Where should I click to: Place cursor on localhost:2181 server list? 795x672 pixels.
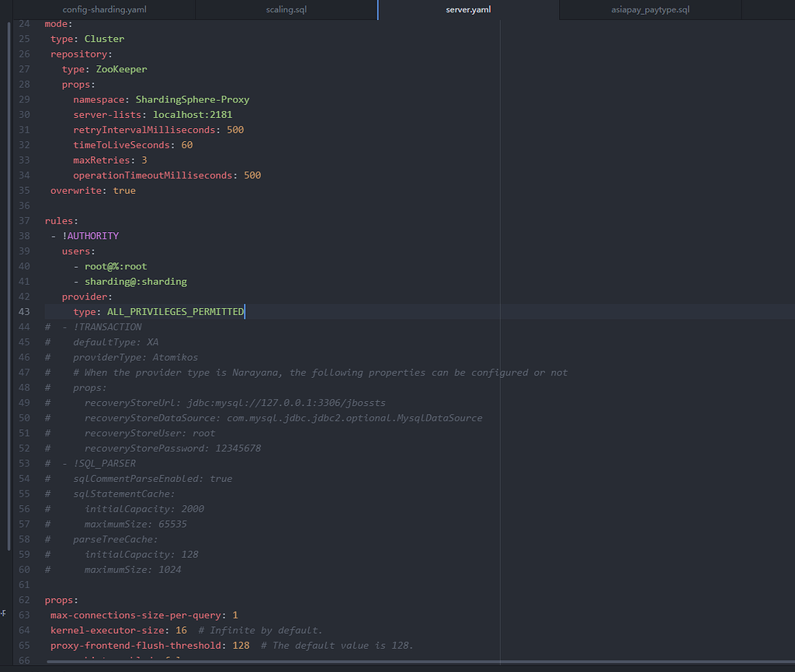pos(192,115)
